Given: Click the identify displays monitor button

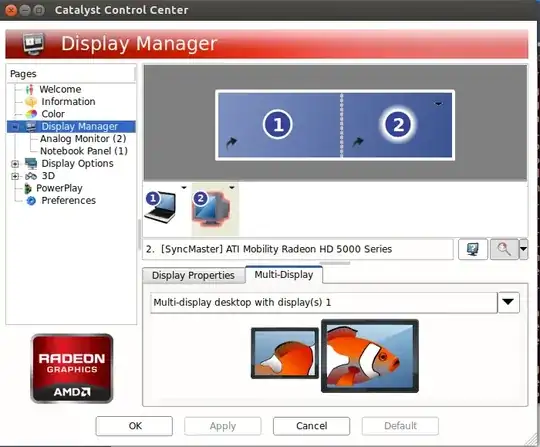Looking at the screenshot, I should point(473,249).
